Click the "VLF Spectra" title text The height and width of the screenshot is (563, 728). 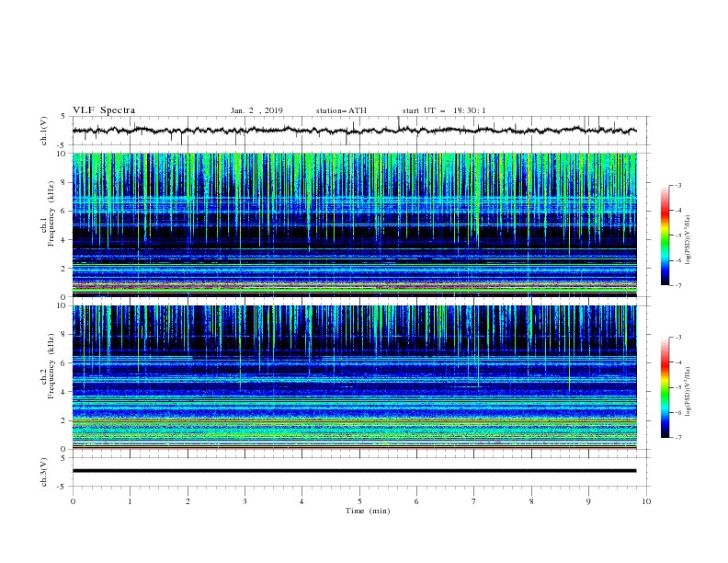[x=104, y=110]
